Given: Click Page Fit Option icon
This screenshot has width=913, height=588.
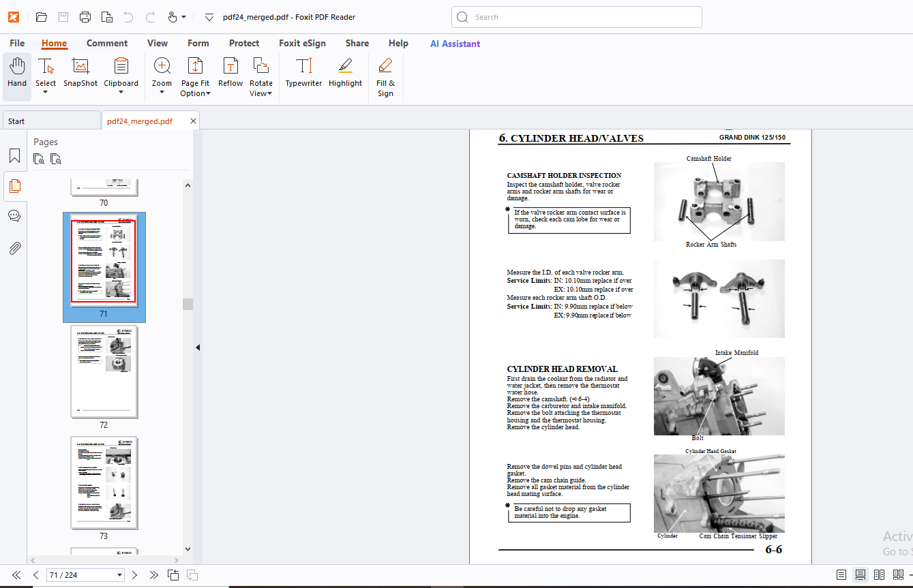Looking at the screenshot, I should (x=195, y=66).
